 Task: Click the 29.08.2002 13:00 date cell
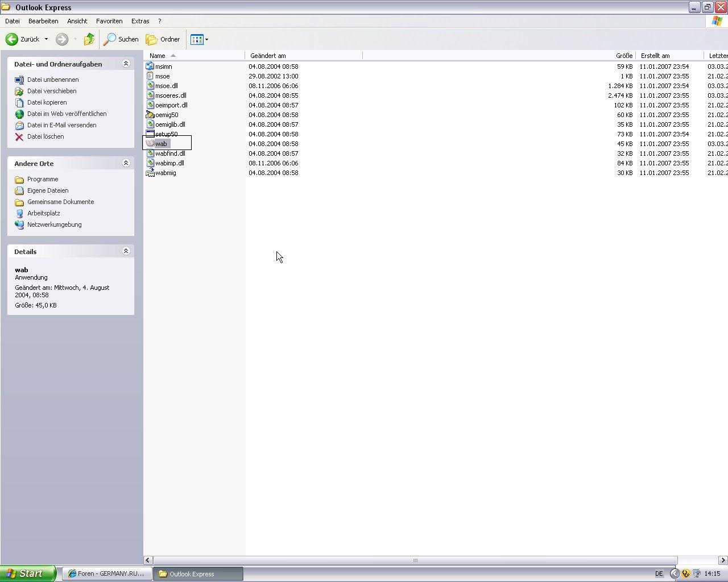274,76
